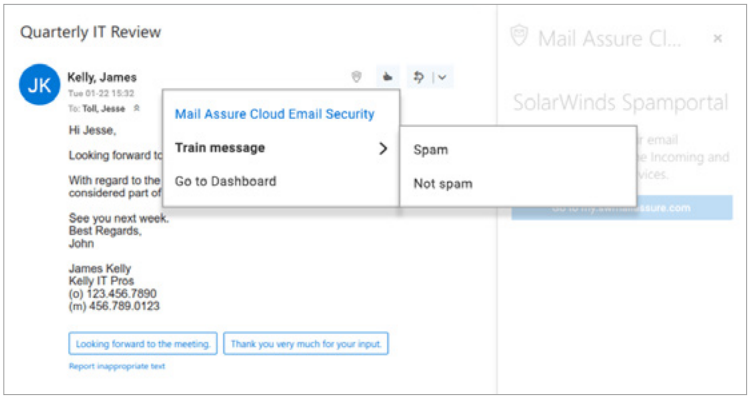
Task: Click the blue Go to my.swmailassure.com button
Action: pos(622,208)
